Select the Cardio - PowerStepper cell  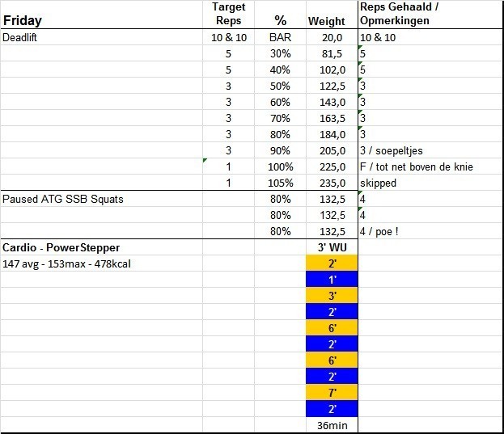[61, 247]
